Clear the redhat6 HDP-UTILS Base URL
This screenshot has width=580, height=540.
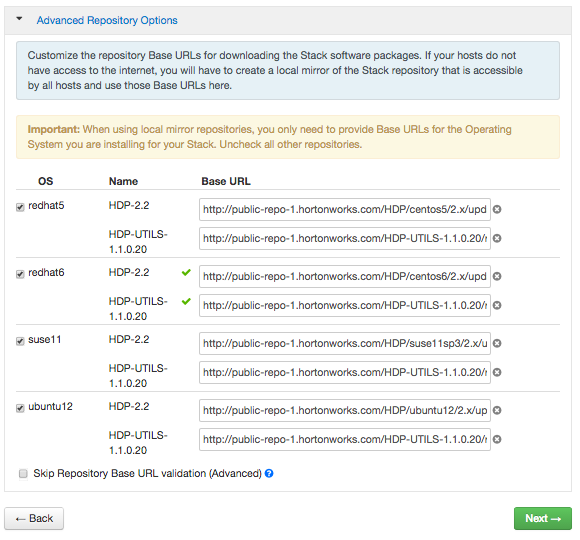(x=497, y=305)
